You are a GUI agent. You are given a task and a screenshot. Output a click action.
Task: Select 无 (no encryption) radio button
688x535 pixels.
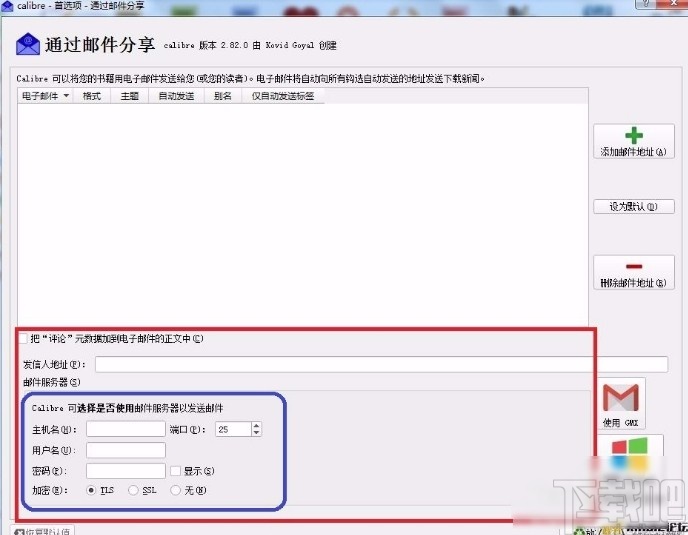(x=175, y=490)
